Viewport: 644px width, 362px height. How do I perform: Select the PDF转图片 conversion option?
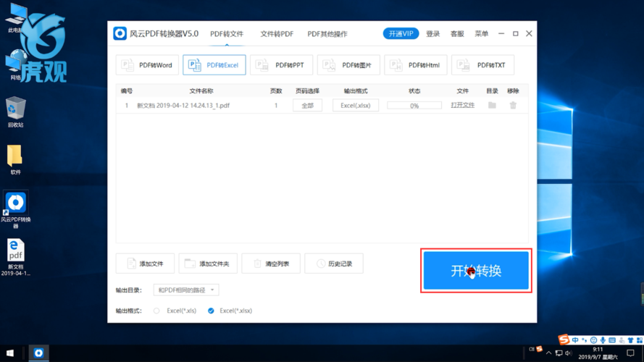click(x=348, y=65)
